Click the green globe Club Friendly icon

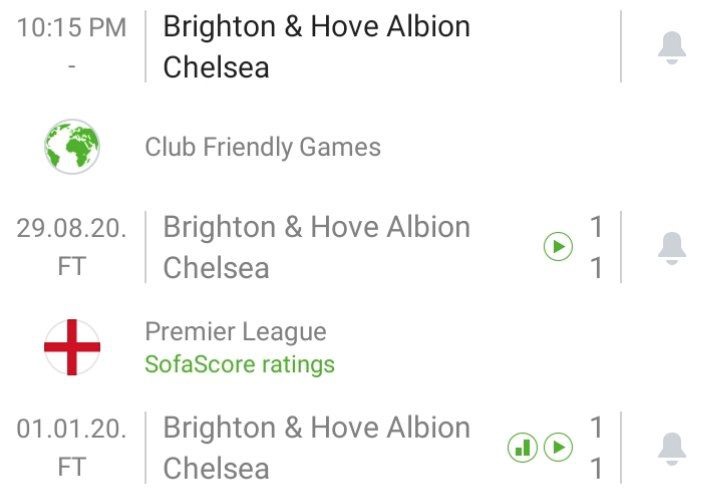[x=72, y=147]
